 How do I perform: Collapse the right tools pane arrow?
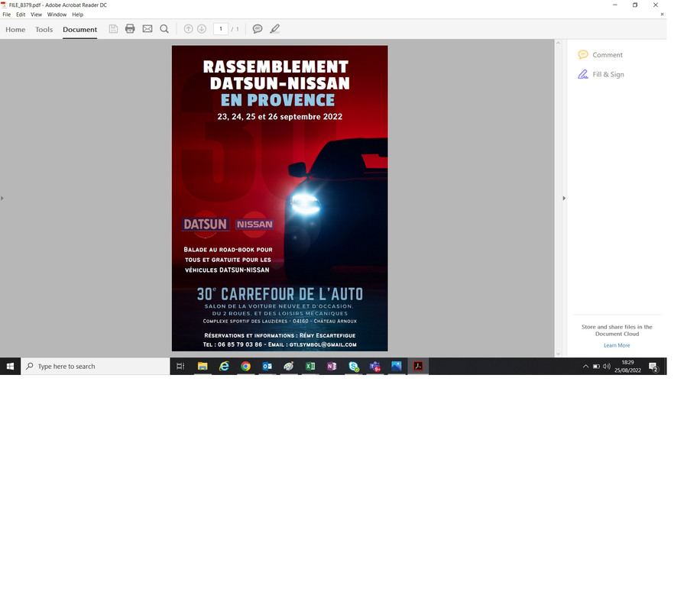click(x=564, y=198)
